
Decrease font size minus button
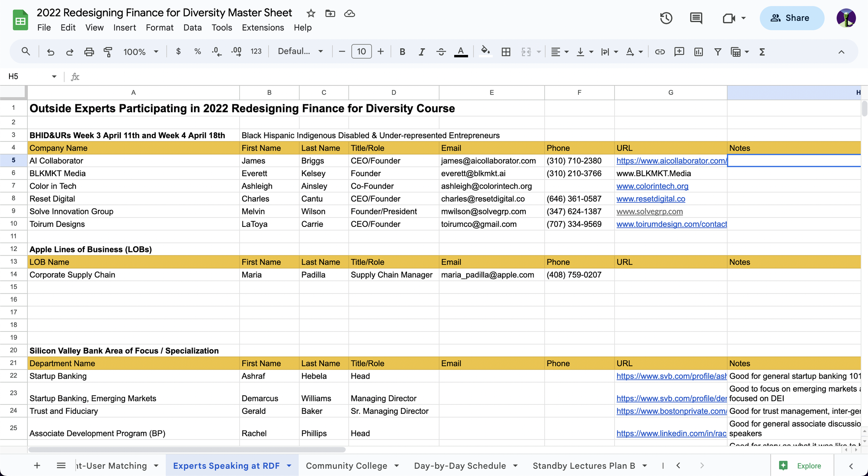tap(342, 51)
